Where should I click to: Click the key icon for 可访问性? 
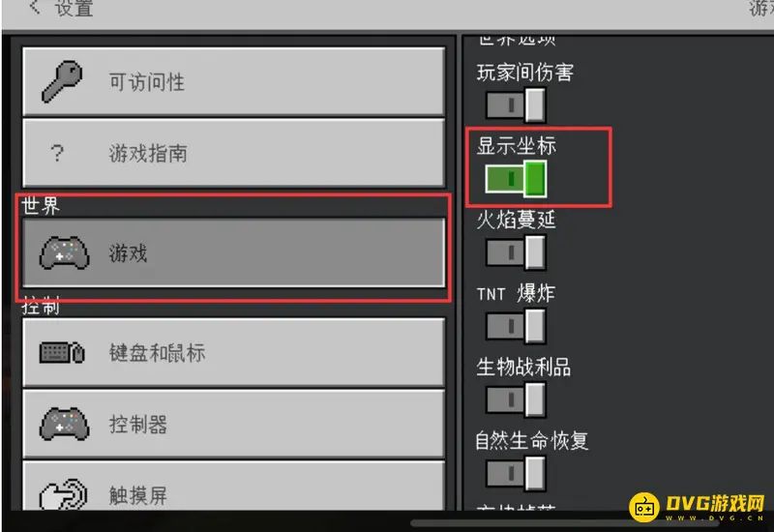(x=62, y=81)
